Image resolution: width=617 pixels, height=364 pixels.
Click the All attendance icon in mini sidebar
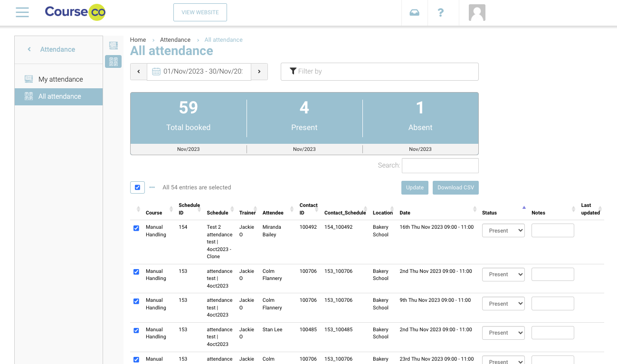click(x=113, y=62)
